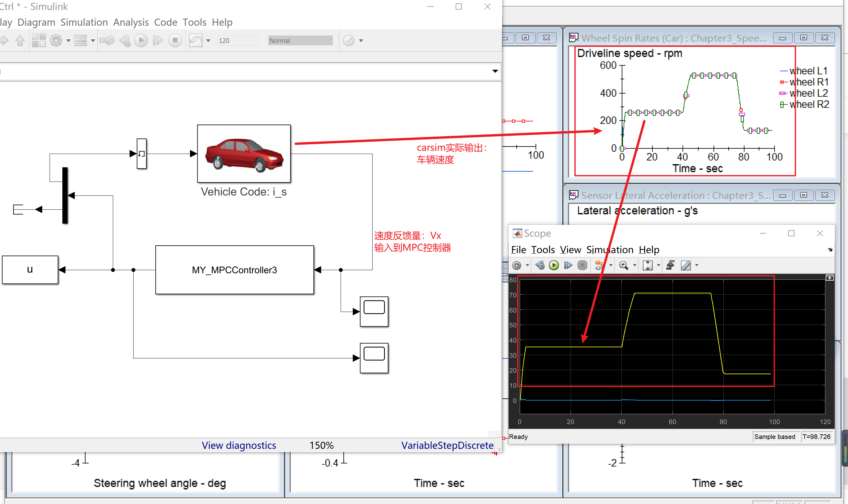The height and width of the screenshot is (504, 848).
Task: Open the Scope Simulation menu
Action: pyautogui.click(x=610, y=250)
